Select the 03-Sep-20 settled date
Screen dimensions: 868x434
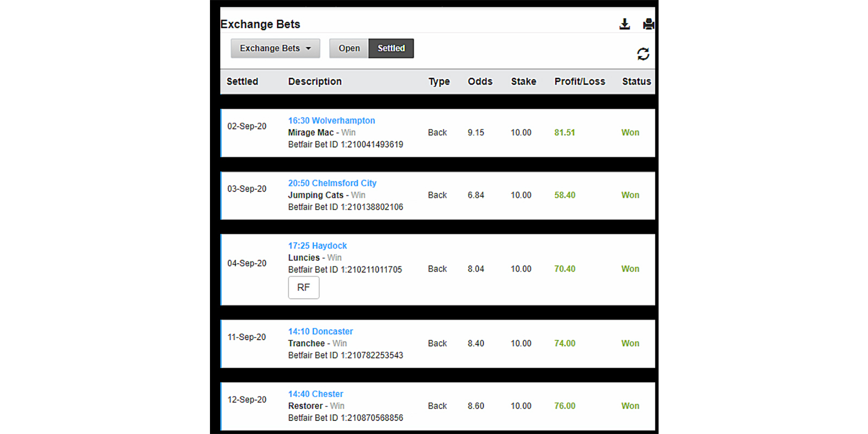[247, 189]
